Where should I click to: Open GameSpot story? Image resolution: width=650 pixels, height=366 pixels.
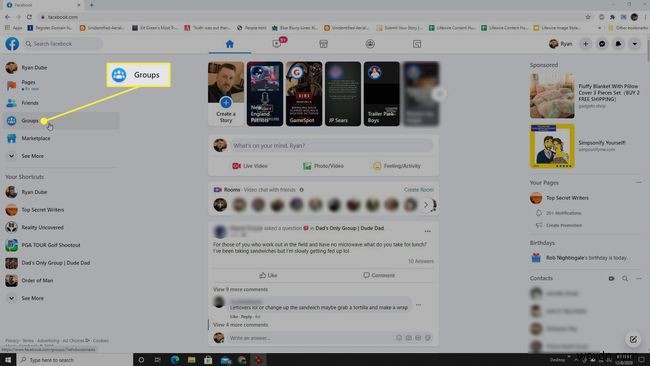[x=304, y=94]
